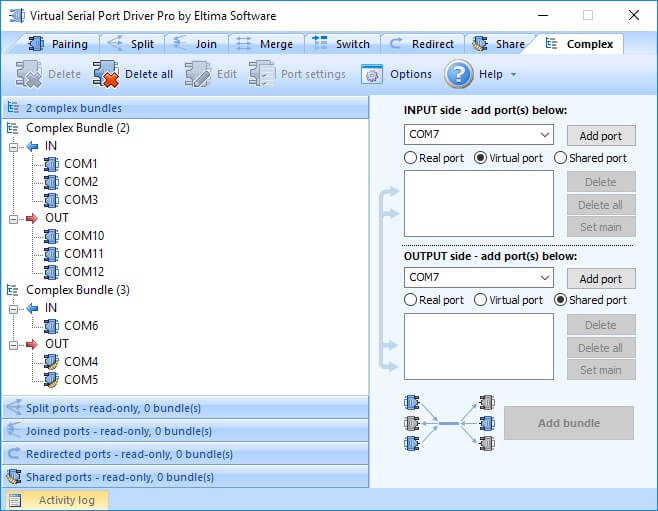Click the blue IN arrow under Complex Bundle (2)

31,146
